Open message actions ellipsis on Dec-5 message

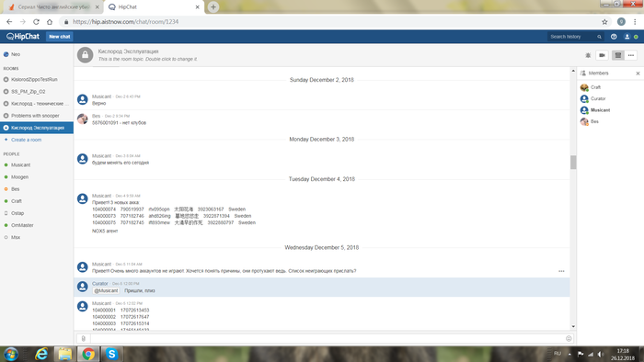(561, 271)
